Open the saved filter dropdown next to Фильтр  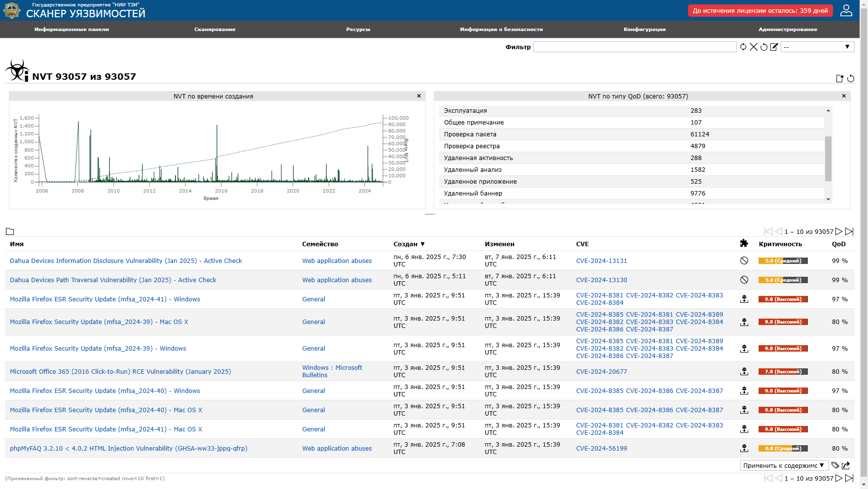click(817, 47)
